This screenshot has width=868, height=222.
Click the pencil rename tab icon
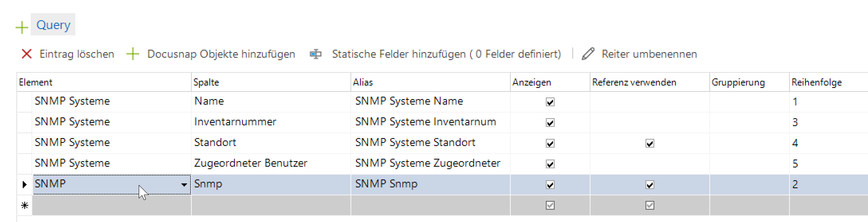(x=588, y=54)
